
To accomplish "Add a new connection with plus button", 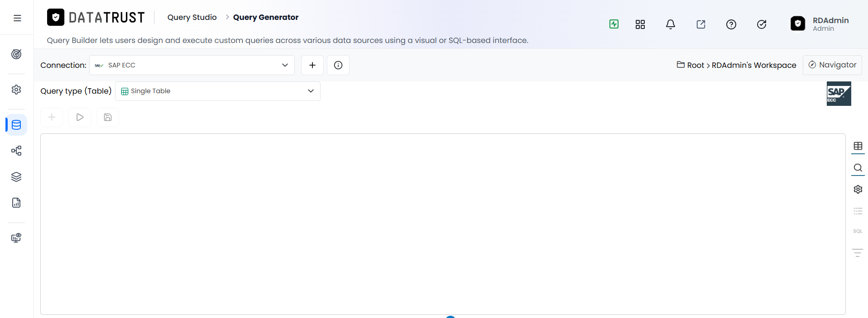I will 312,65.
